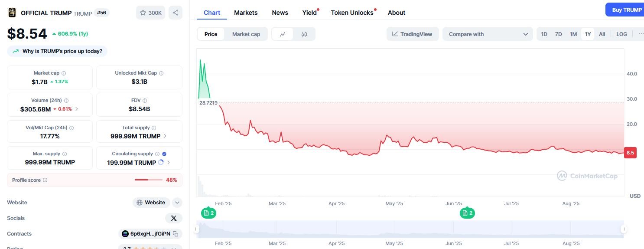644x249 pixels.
Task: Click the Buy TRUMP button
Action: coord(626,10)
